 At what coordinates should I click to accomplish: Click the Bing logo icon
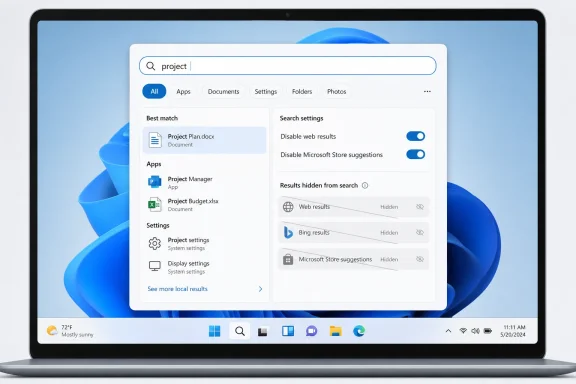(x=288, y=232)
